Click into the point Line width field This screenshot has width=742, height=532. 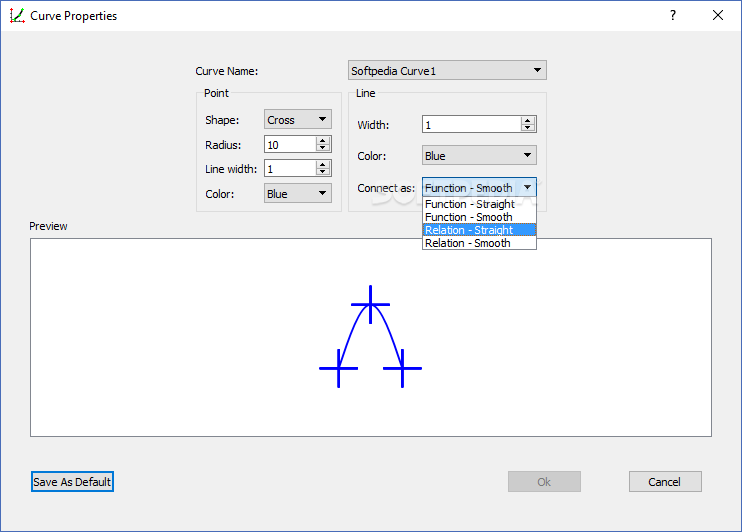(x=291, y=168)
